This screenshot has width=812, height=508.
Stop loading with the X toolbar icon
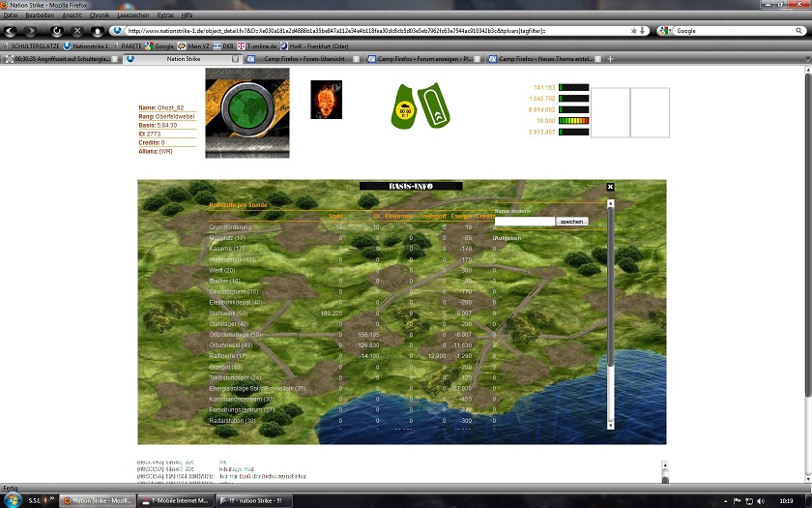[77, 31]
